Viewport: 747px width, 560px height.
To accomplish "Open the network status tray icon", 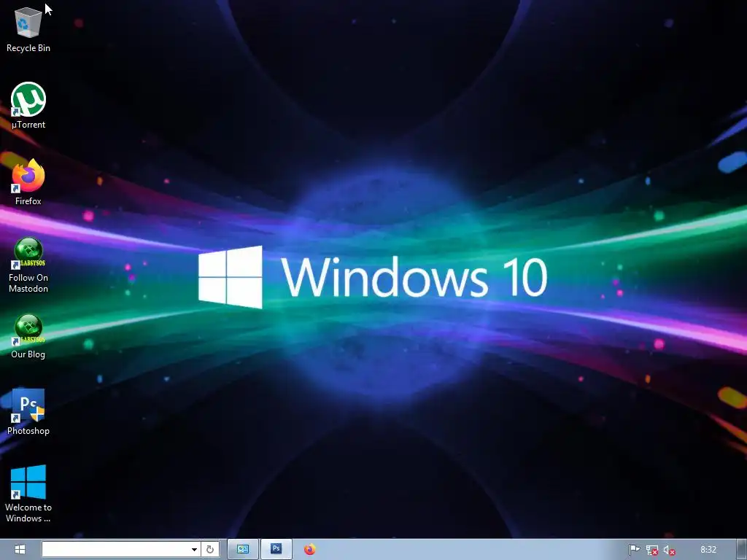I will coord(651,550).
